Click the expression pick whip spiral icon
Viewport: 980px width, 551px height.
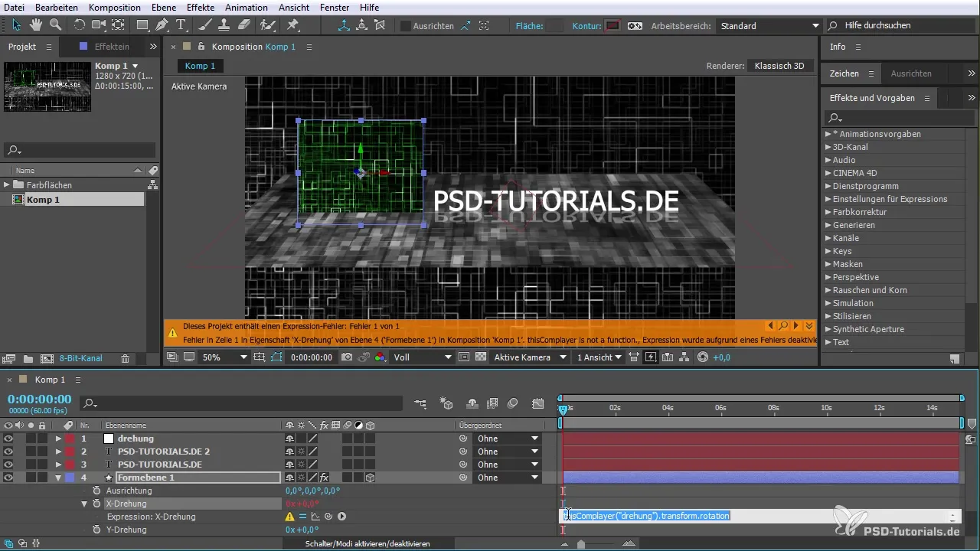pos(328,517)
